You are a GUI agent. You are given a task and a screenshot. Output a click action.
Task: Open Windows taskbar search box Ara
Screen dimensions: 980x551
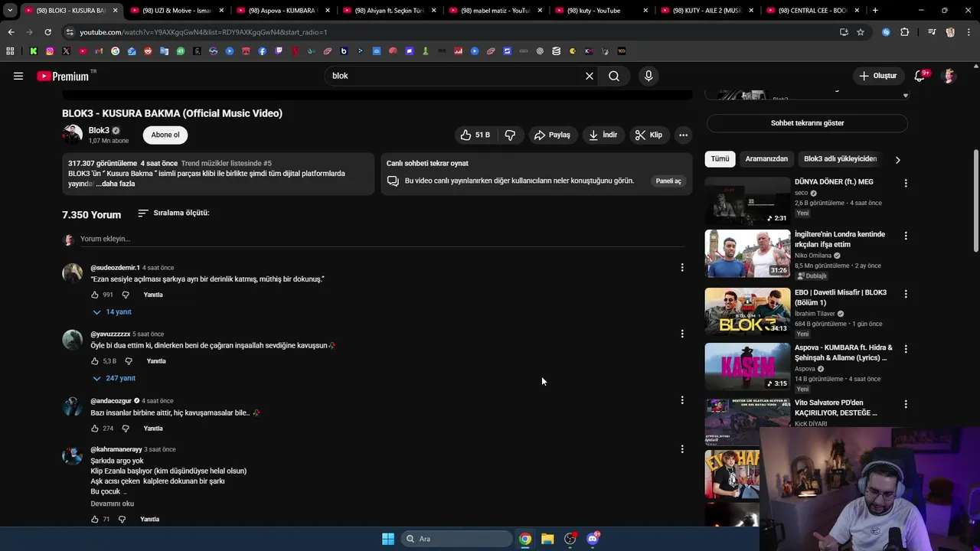457,539
